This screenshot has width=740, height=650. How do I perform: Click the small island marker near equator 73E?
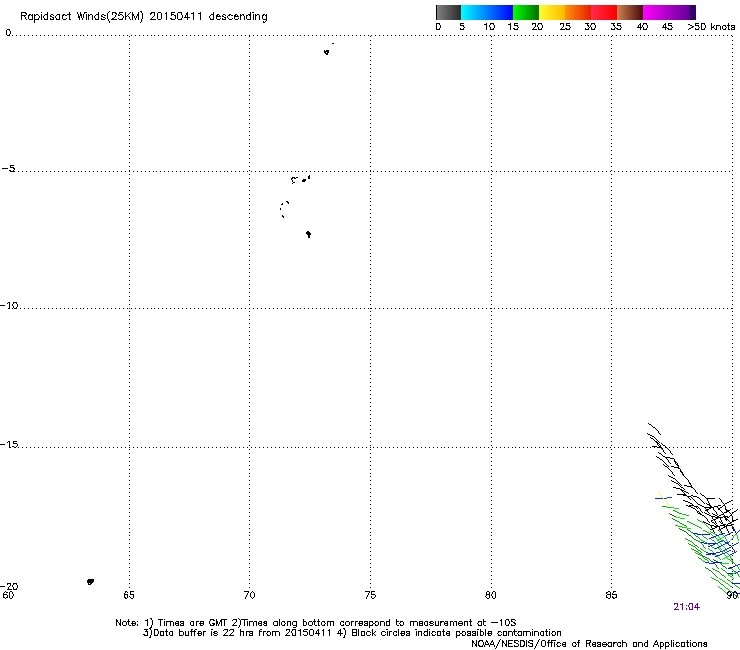[327, 52]
